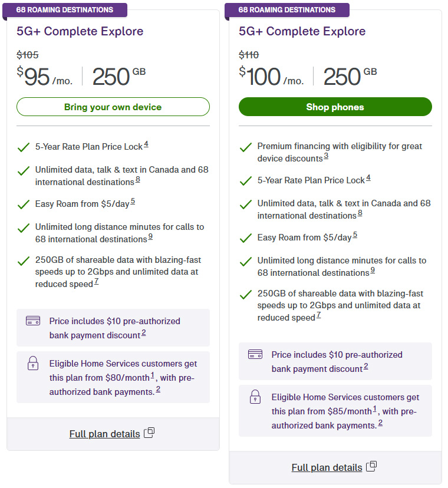
Task: Click the credit card icon in the $100 plan
Action: pyautogui.click(x=255, y=354)
